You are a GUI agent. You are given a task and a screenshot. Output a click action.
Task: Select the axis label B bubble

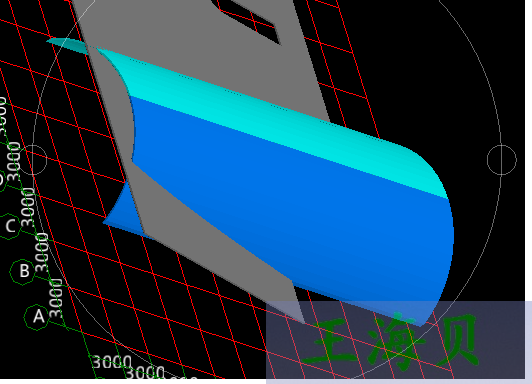click(23, 271)
